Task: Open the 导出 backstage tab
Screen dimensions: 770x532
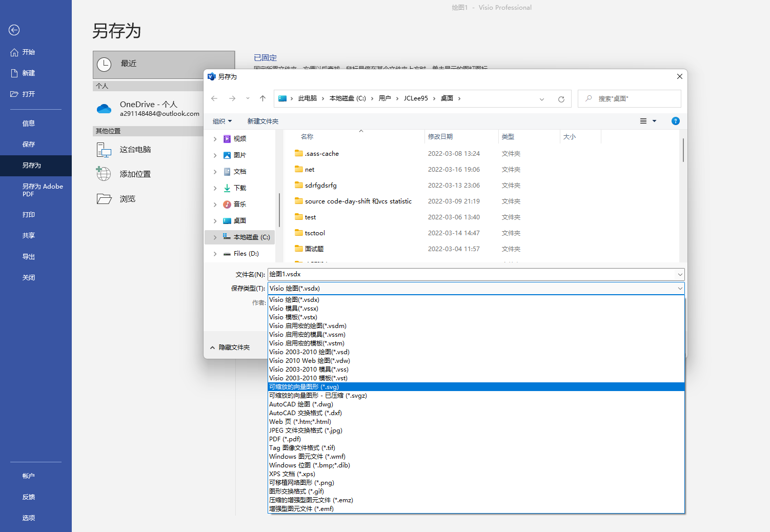Action: point(36,257)
